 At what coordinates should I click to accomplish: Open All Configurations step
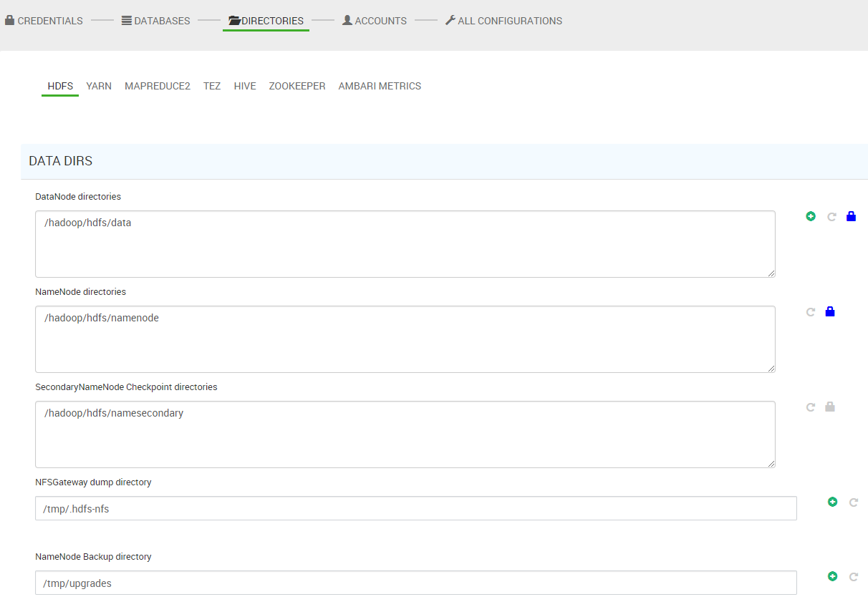(x=503, y=21)
